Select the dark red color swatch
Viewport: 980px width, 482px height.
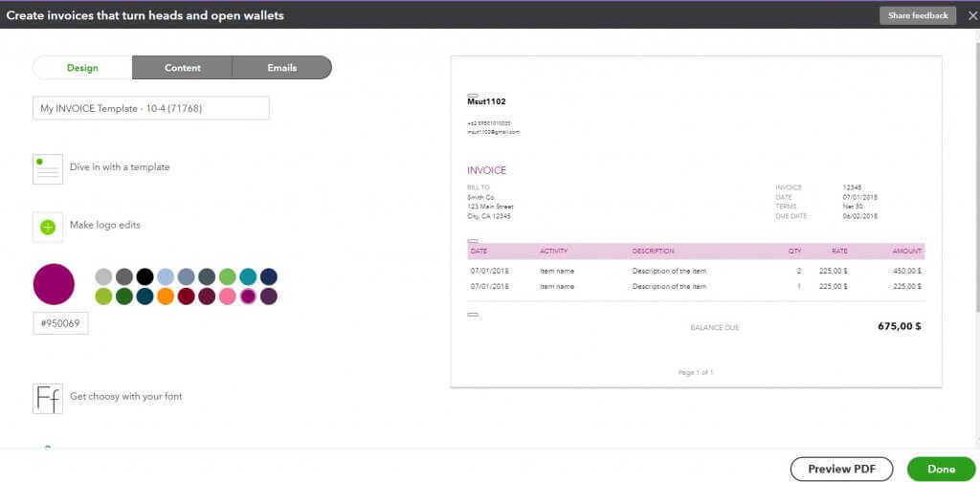click(187, 296)
